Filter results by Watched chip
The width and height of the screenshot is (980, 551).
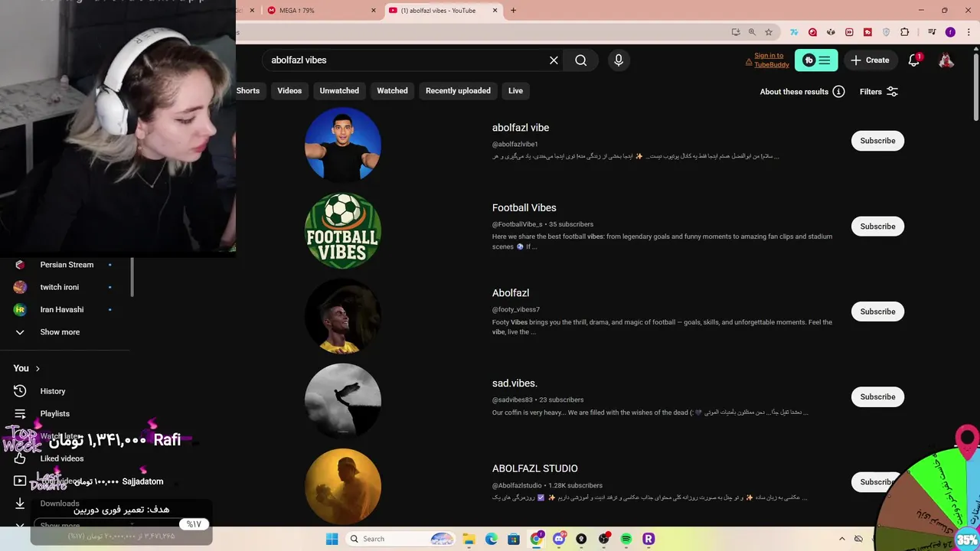point(392,91)
